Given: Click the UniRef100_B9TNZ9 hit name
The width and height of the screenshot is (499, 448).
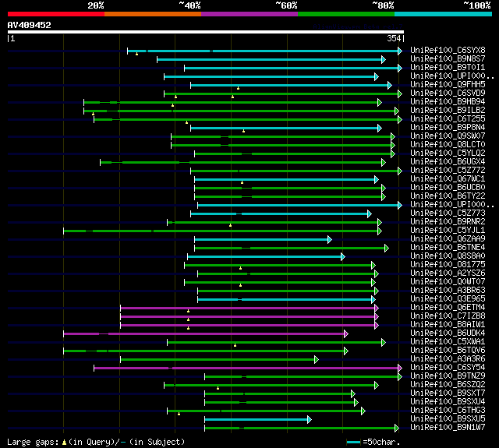Looking at the screenshot, I should click(x=448, y=376).
